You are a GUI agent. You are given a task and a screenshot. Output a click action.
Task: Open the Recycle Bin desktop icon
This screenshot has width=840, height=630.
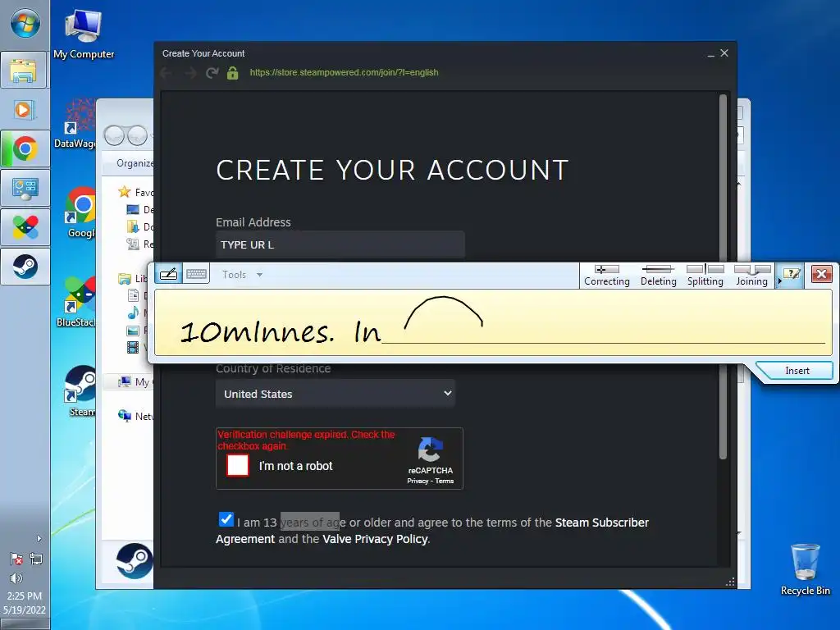(806, 569)
